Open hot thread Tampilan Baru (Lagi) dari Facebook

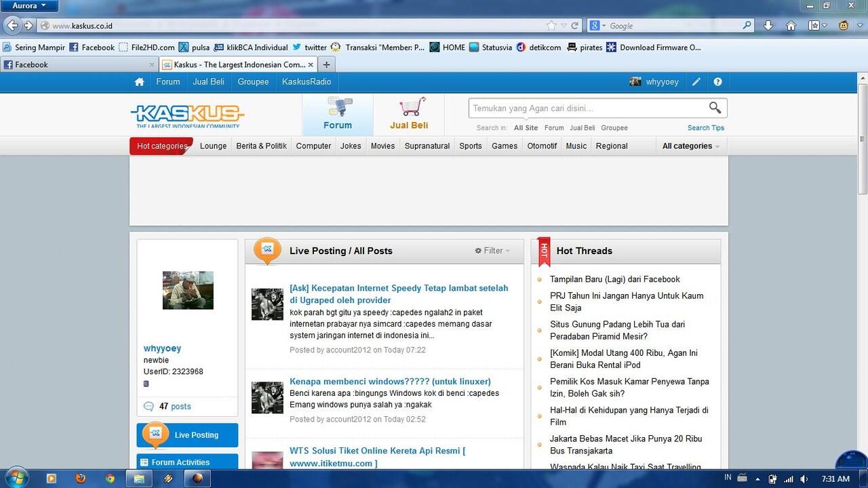point(614,279)
